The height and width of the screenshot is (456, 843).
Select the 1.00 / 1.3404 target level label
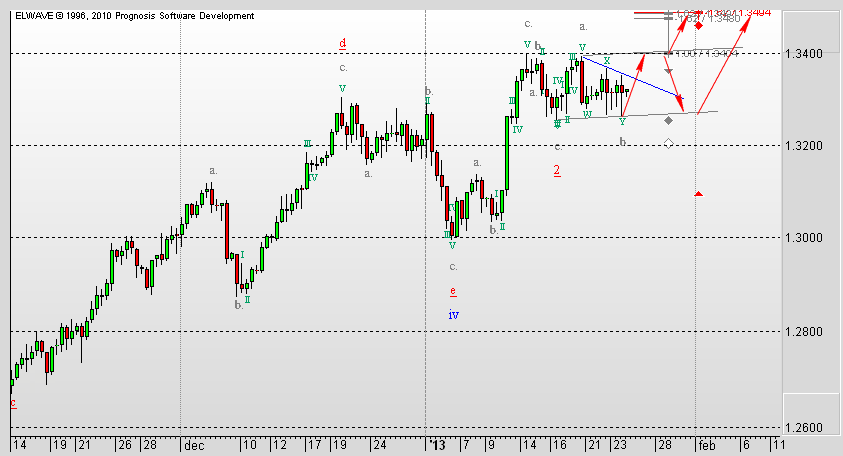pos(707,53)
